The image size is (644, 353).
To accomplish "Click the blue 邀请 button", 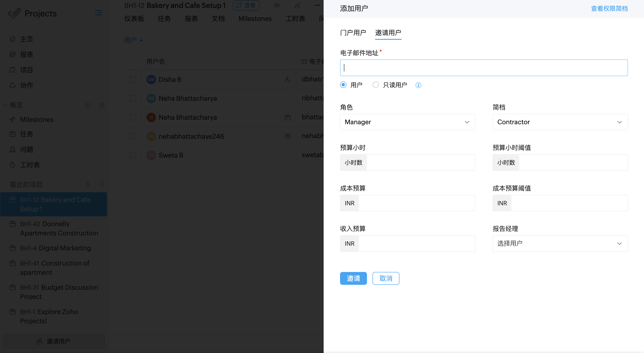I will coord(353,278).
